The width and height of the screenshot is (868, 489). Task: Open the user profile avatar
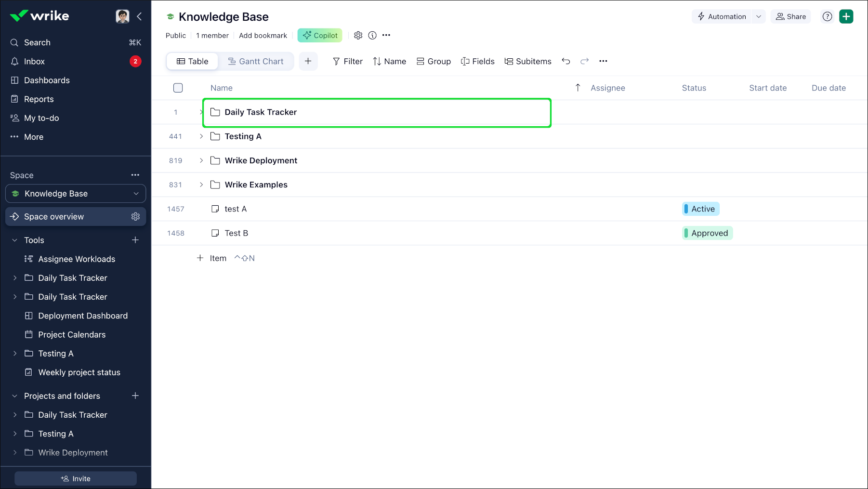122,16
